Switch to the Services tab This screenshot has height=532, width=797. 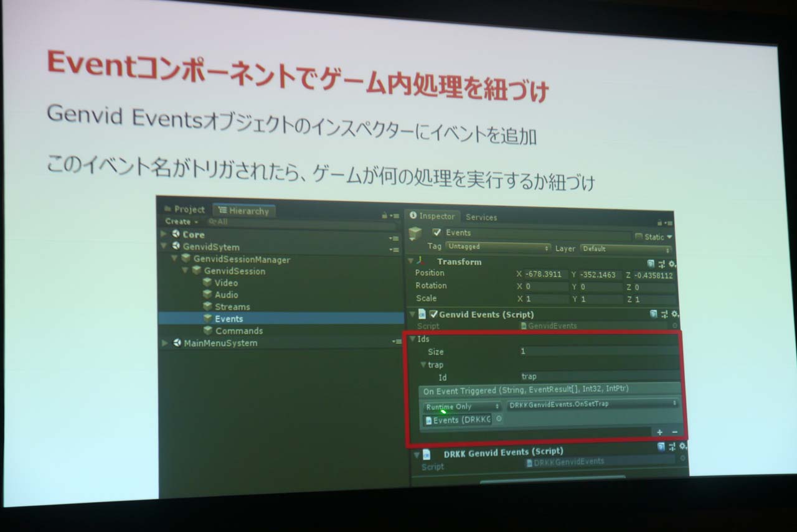click(481, 217)
